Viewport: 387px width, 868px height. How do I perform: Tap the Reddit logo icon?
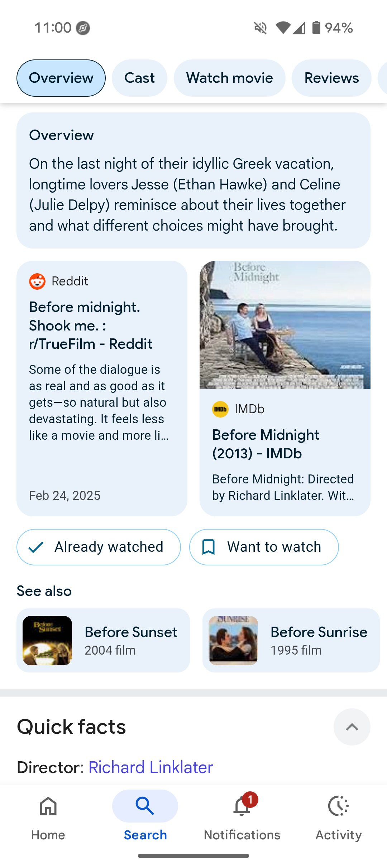point(37,281)
